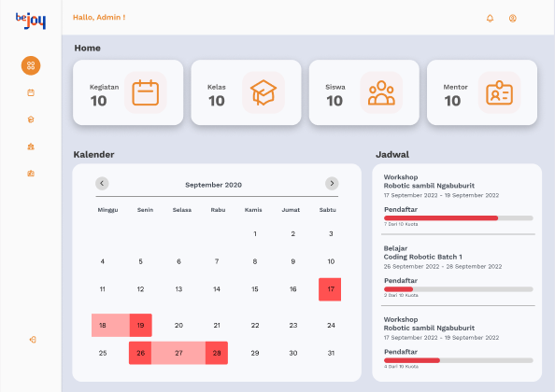The width and height of the screenshot is (555, 392).
Task: Select highlighted date 17 in calendar
Action: [x=330, y=289]
